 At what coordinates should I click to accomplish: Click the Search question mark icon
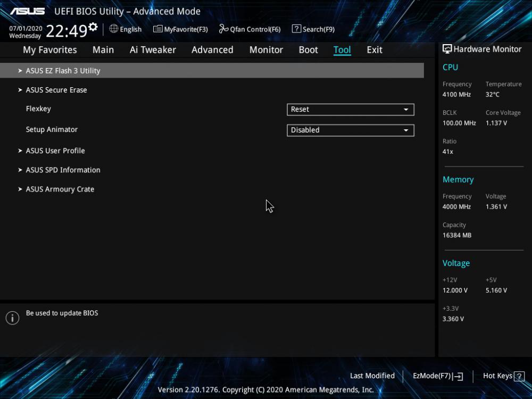[296, 29]
